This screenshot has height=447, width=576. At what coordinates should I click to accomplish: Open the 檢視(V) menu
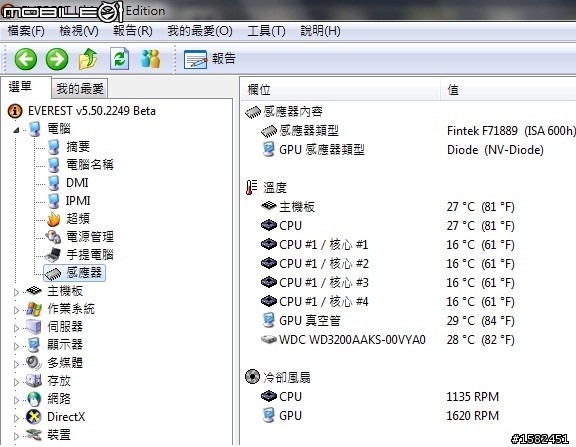pyautogui.click(x=79, y=31)
